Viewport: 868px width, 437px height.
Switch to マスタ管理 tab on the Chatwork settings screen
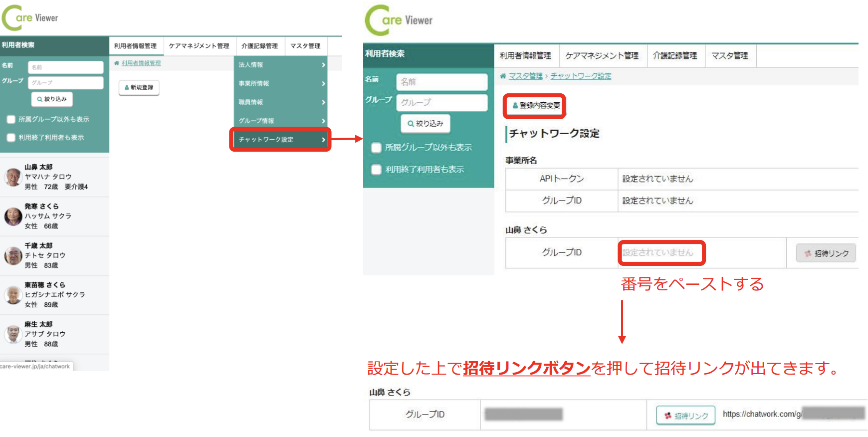pos(730,55)
